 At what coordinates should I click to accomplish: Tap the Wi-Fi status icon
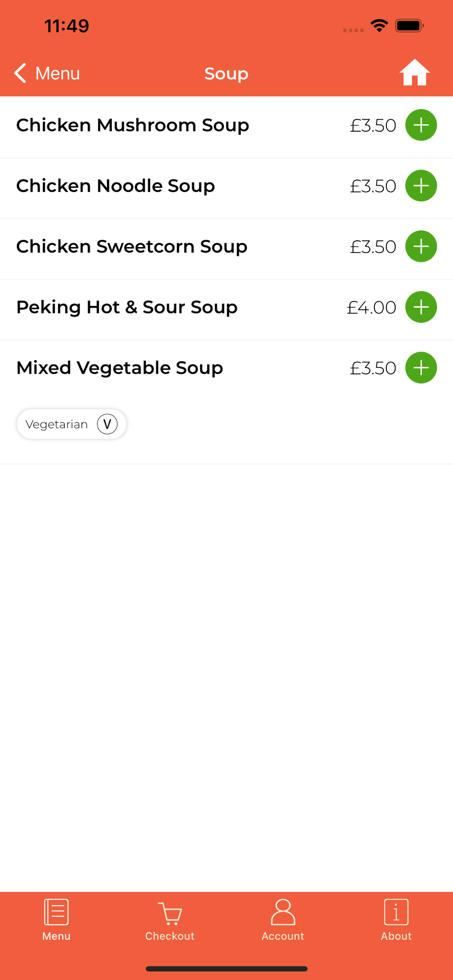[x=379, y=25]
